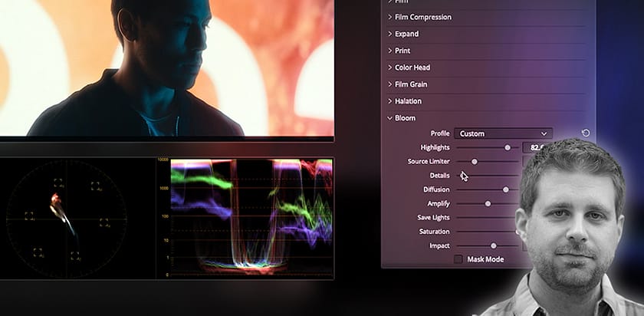The height and width of the screenshot is (316, 644).
Task: Expand the Expand section
Action: pyautogui.click(x=403, y=34)
